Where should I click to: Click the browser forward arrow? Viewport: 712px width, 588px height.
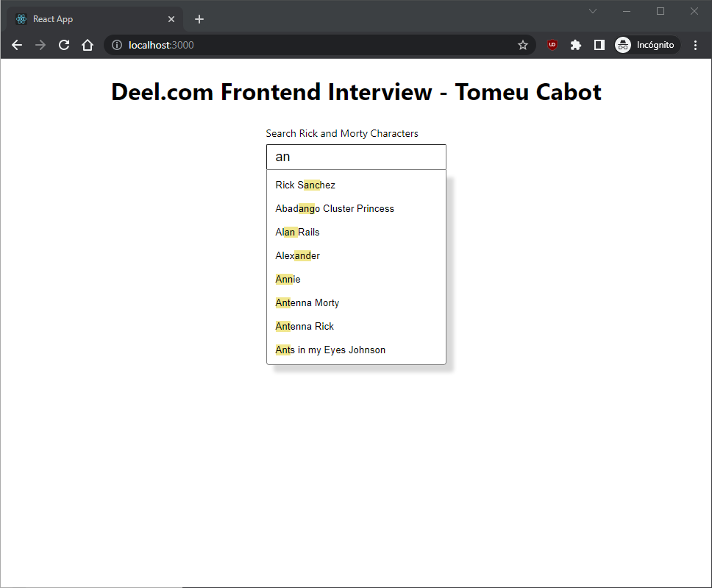click(40, 45)
